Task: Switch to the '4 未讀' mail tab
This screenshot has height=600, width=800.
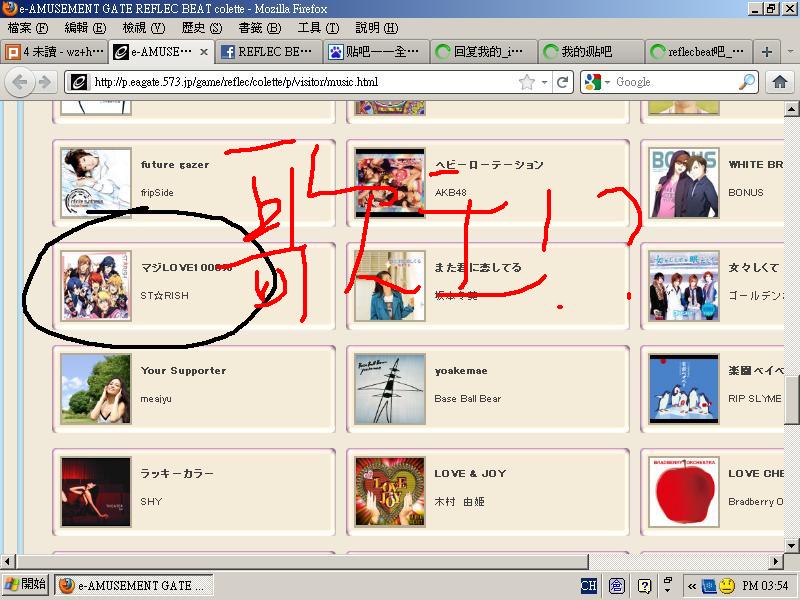Action: (55, 52)
